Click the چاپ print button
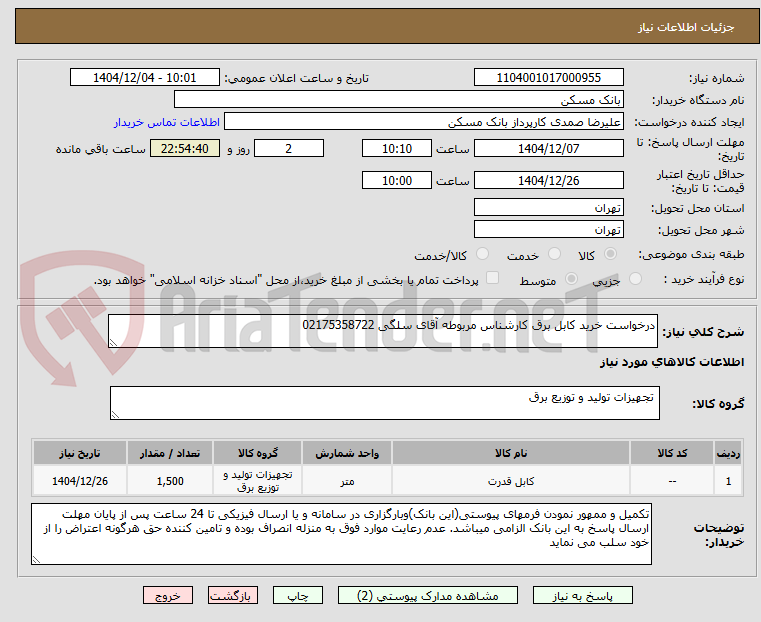Screen dimensions: 761x622 tap(298, 595)
